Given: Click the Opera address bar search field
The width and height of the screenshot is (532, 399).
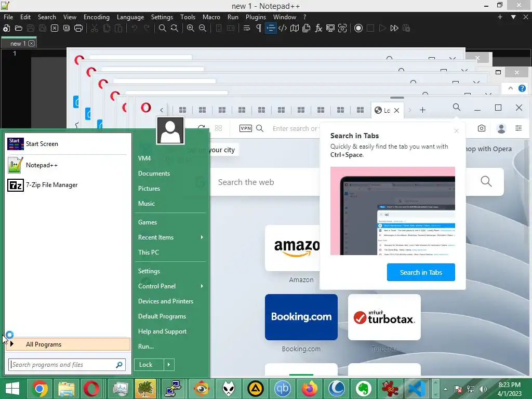Looking at the screenshot, I should pos(295,128).
